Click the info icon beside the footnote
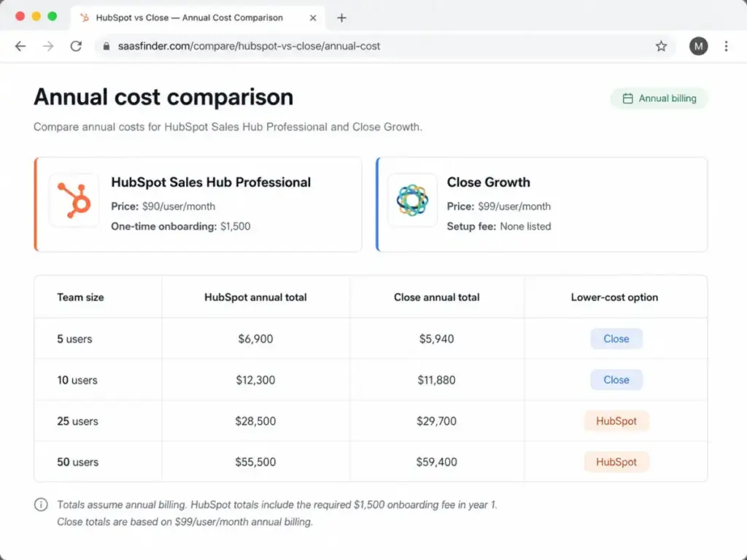The height and width of the screenshot is (560, 747). click(41, 505)
